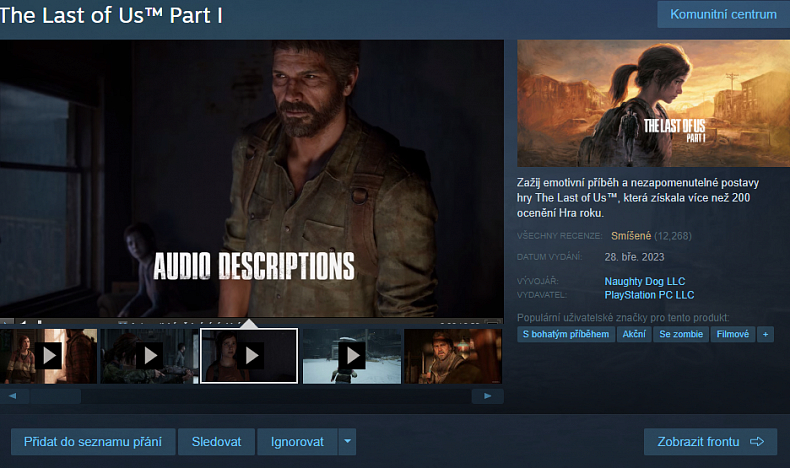Click arrow icon on Zobrazit frontu
790x468 pixels.
pos(757,442)
